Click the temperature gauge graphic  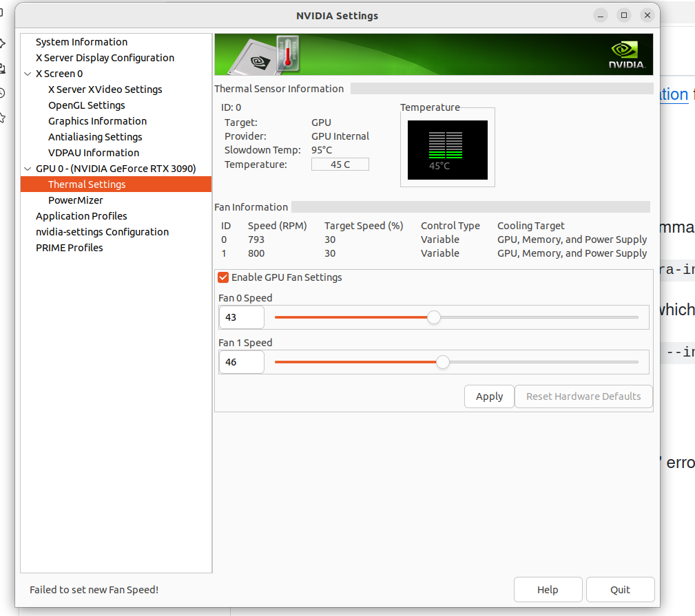coord(448,150)
